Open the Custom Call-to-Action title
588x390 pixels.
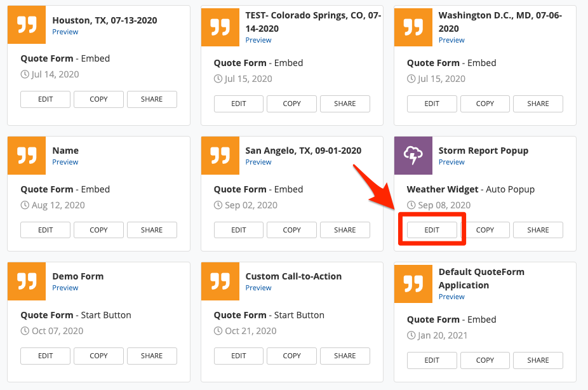point(293,276)
